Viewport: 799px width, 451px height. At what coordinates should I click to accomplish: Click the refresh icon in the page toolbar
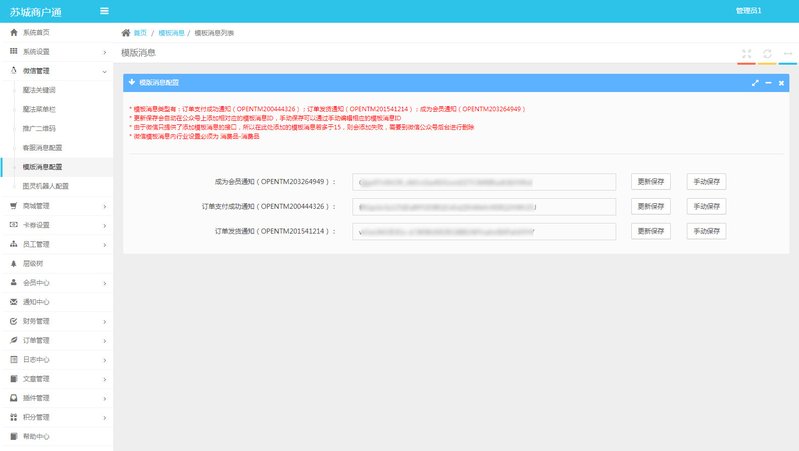tap(767, 53)
